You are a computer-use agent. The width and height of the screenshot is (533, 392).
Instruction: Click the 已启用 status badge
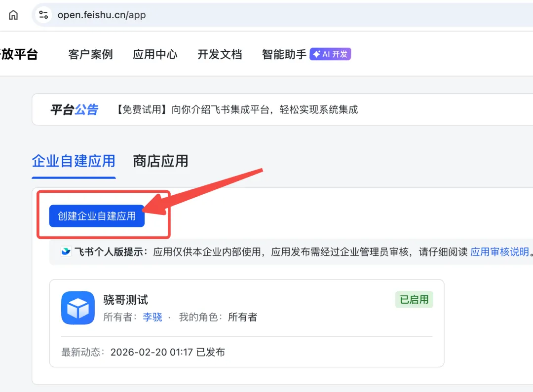click(x=414, y=300)
